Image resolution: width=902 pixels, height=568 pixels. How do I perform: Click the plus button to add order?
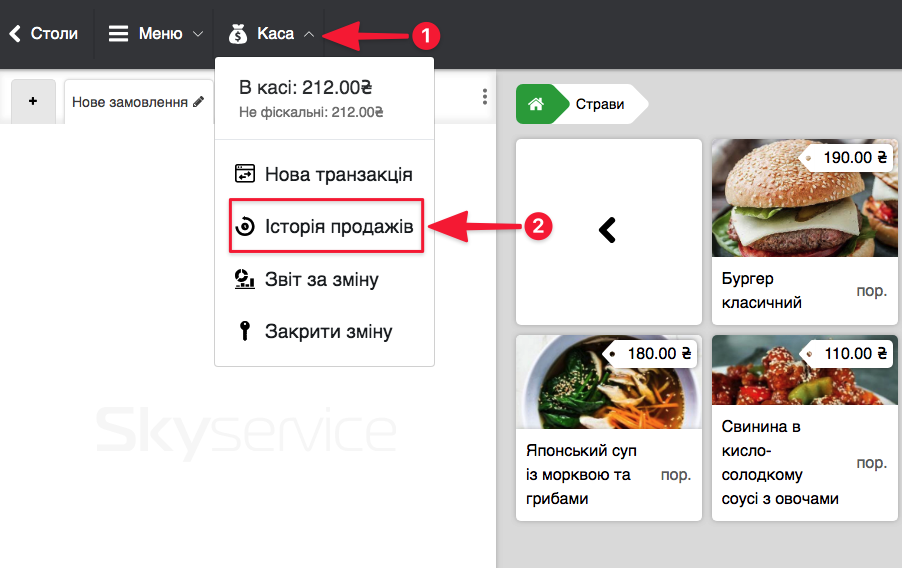(33, 101)
